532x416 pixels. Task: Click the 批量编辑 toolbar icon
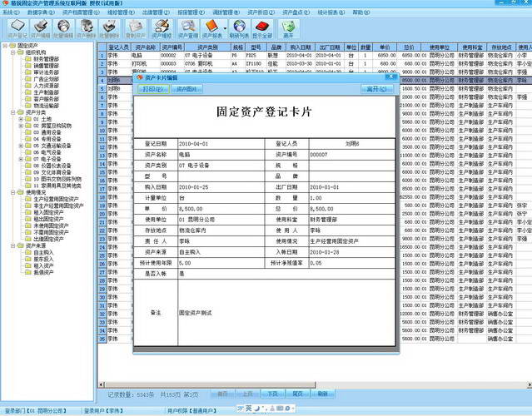point(63,28)
